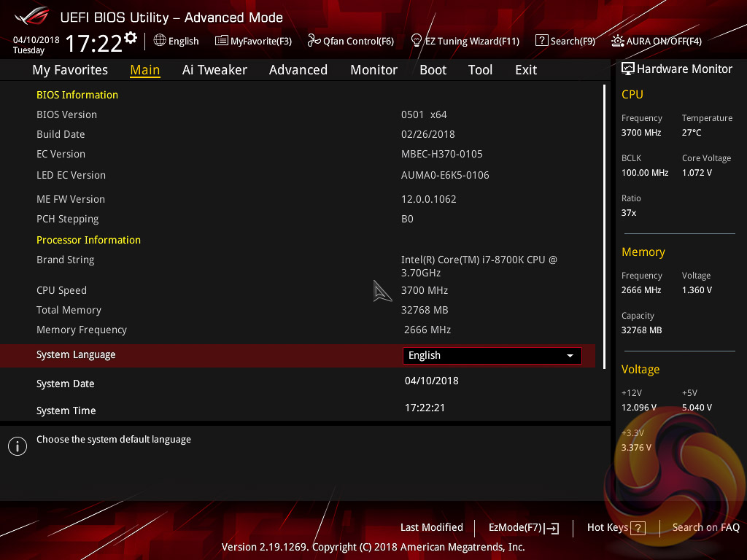Image resolution: width=747 pixels, height=560 pixels.
Task: Open MyFavorite(F3) list icon
Action: tap(222, 41)
